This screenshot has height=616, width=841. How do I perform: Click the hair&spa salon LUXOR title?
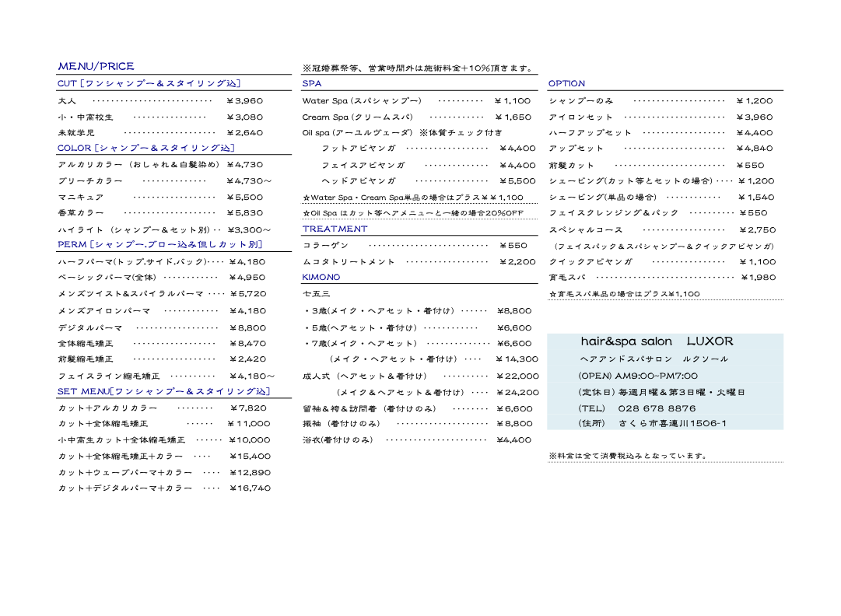coord(657,341)
